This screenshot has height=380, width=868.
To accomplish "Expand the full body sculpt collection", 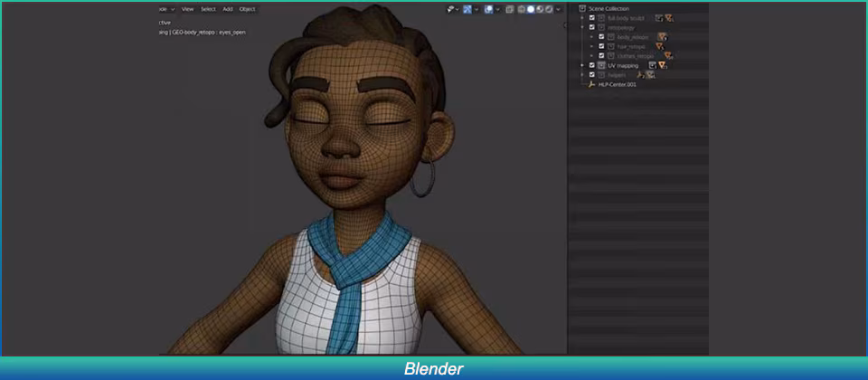I will click(x=582, y=18).
